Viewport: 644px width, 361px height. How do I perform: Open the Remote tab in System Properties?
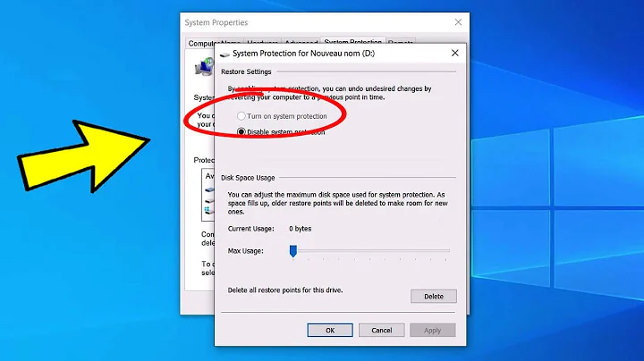pos(401,42)
